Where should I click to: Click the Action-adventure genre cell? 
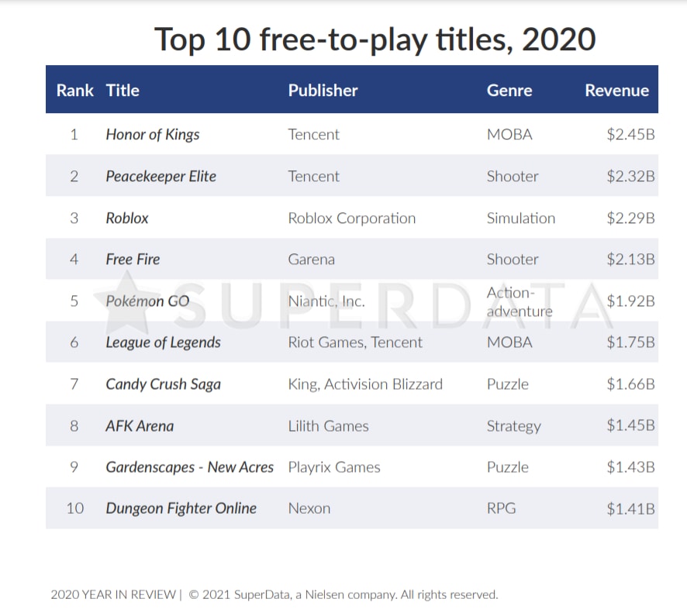519,301
